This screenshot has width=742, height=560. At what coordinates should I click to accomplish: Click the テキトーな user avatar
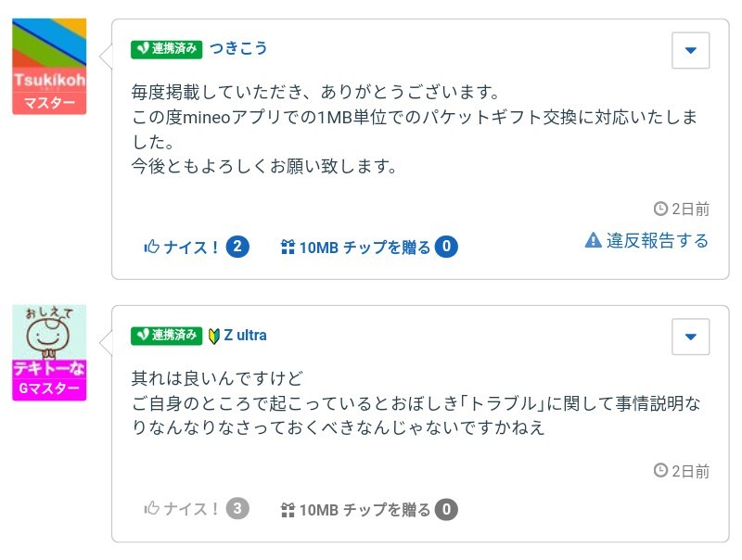(x=49, y=352)
